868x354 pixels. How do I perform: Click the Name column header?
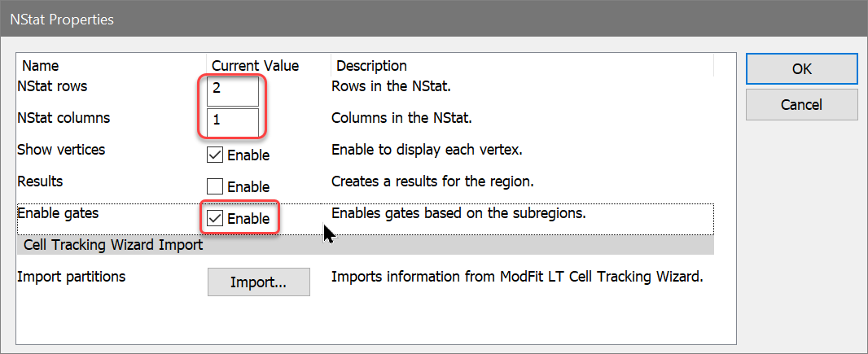pos(41,66)
